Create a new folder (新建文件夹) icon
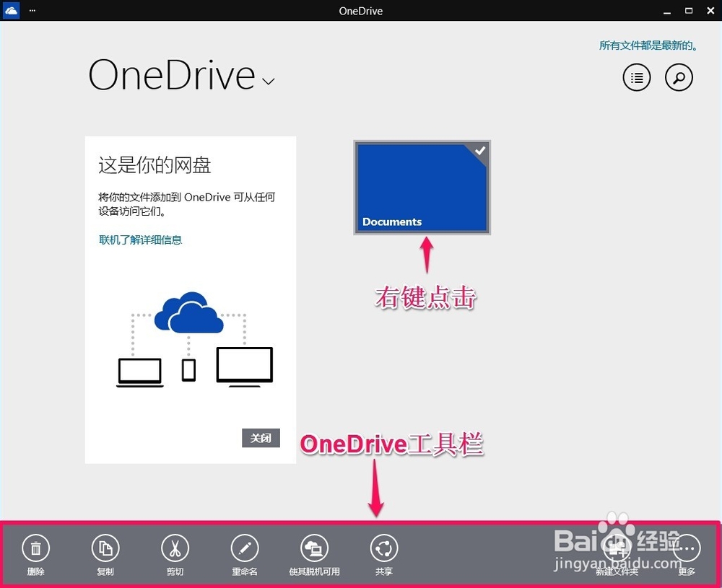Image resolution: width=722 pixels, height=588 pixels. pos(617,548)
